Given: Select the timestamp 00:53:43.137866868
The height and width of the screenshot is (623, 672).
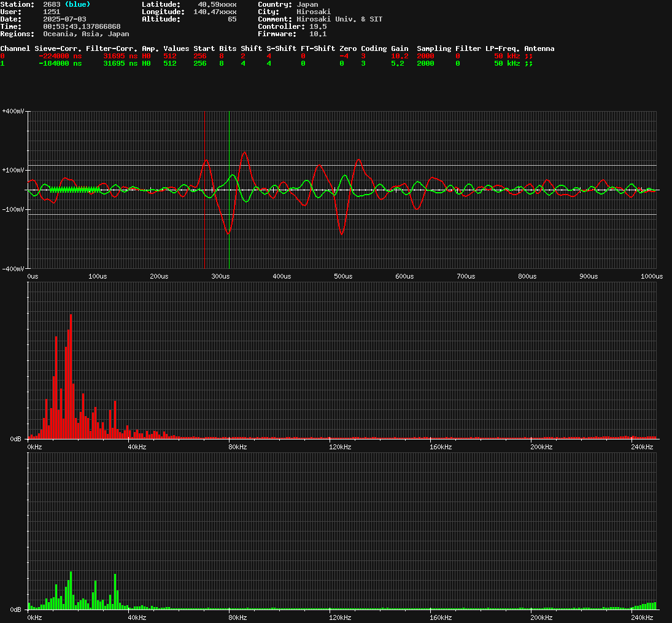Looking at the screenshot, I should coord(82,26).
